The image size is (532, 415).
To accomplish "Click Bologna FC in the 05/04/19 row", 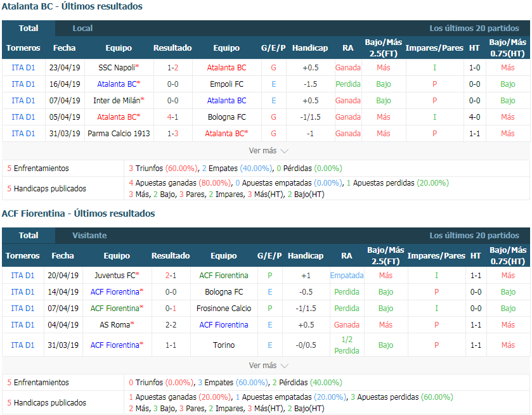I will coord(226,117).
